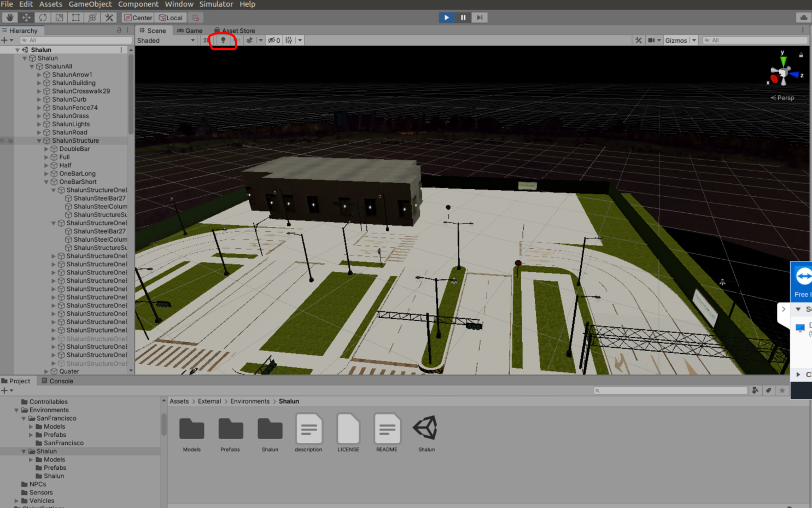Screen dimensions: 812x508
Task: Toggle Center pivot mode
Action: point(138,17)
